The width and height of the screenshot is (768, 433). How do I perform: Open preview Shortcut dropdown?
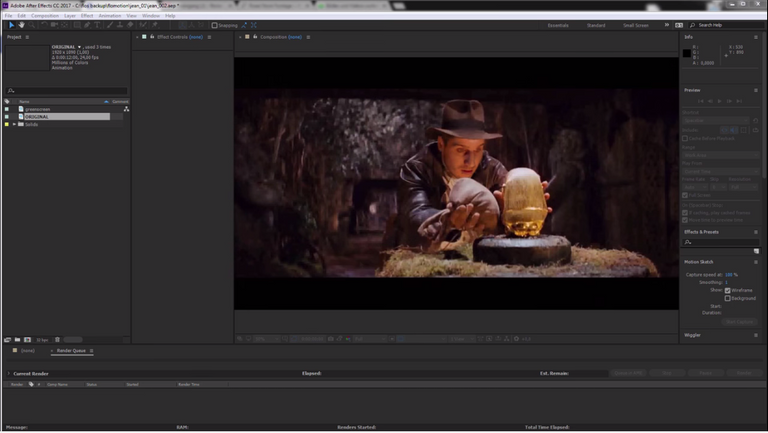click(716, 120)
